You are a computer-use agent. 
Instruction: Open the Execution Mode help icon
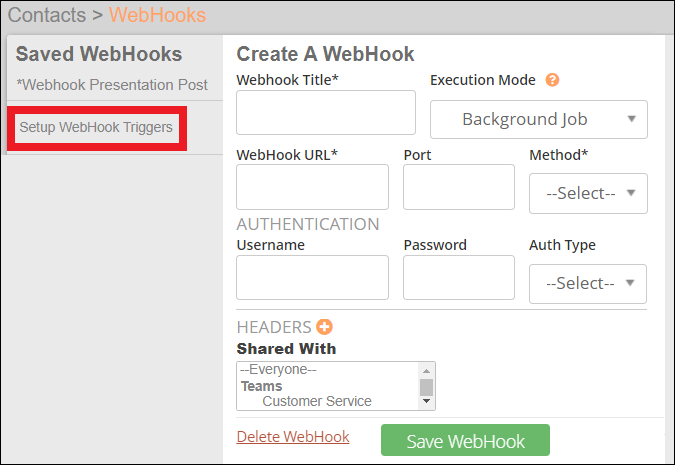pyautogui.click(x=552, y=80)
